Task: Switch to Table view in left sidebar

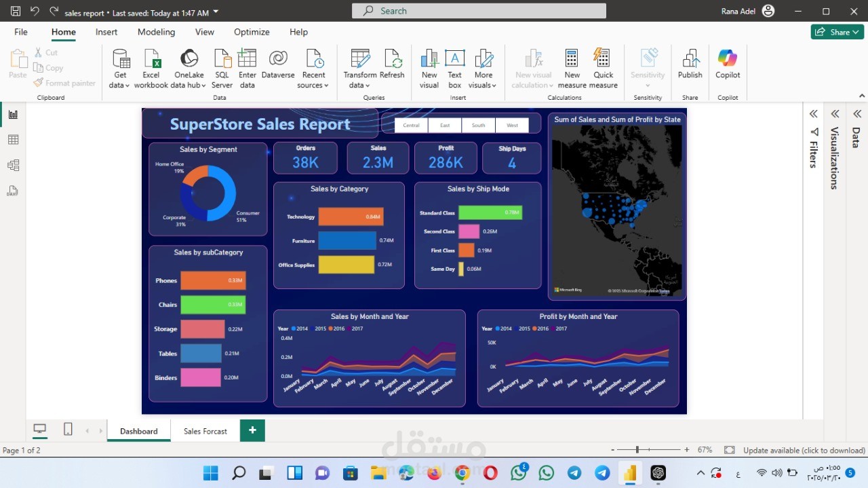Action: point(13,140)
